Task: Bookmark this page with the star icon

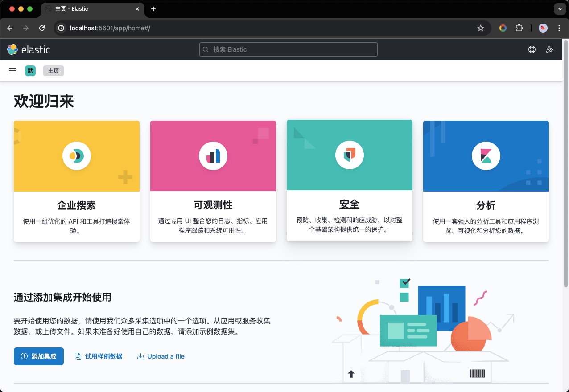Action: (481, 28)
